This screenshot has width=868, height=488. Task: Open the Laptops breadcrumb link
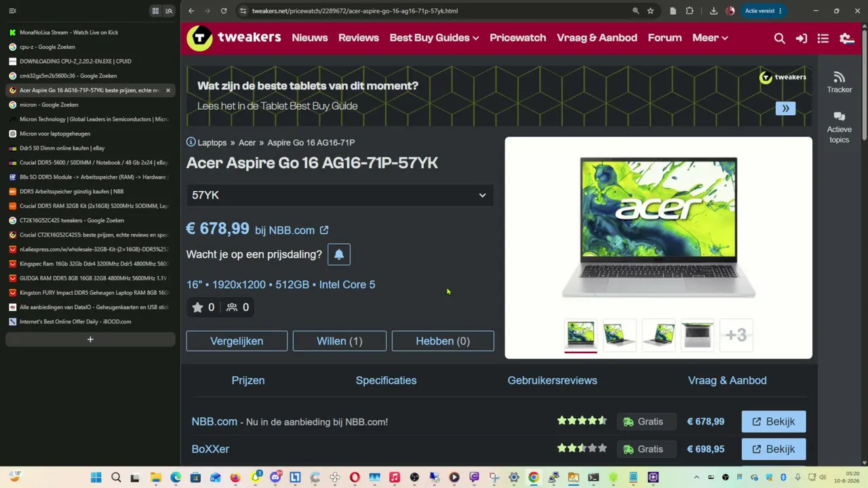tap(212, 142)
